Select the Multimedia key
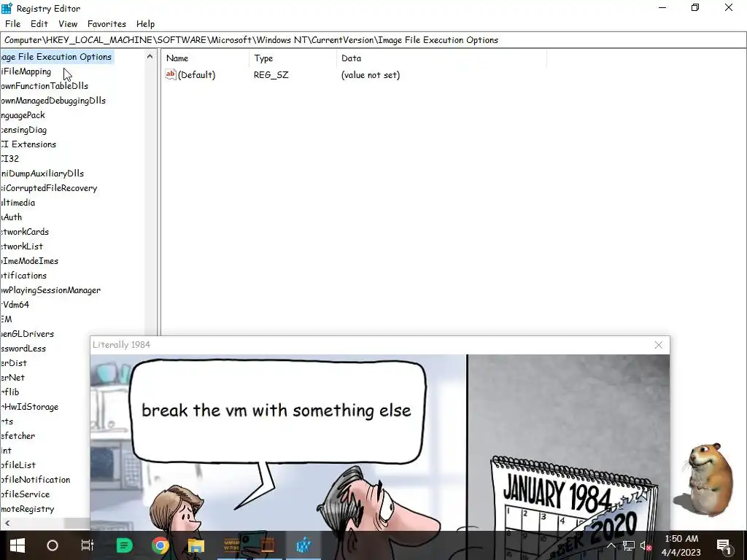Image resolution: width=747 pixels, height=560 pixels. click(18, 203)
